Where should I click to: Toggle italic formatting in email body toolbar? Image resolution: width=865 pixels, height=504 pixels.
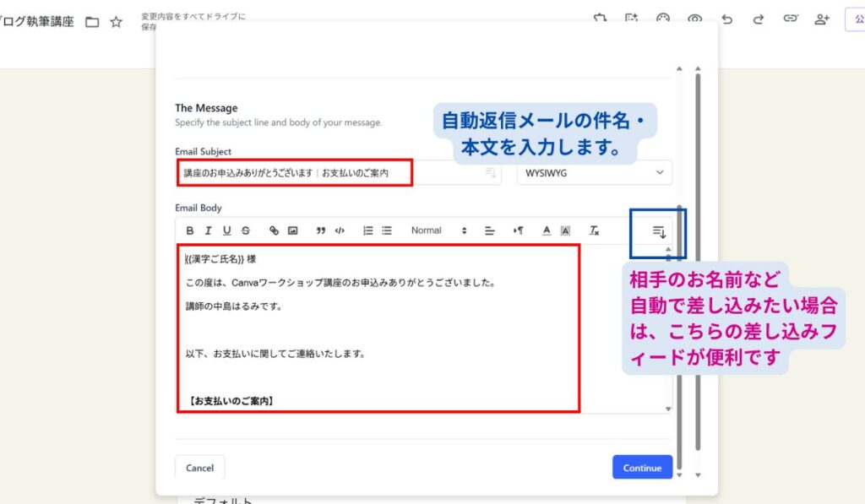click(x=208, y=230)
